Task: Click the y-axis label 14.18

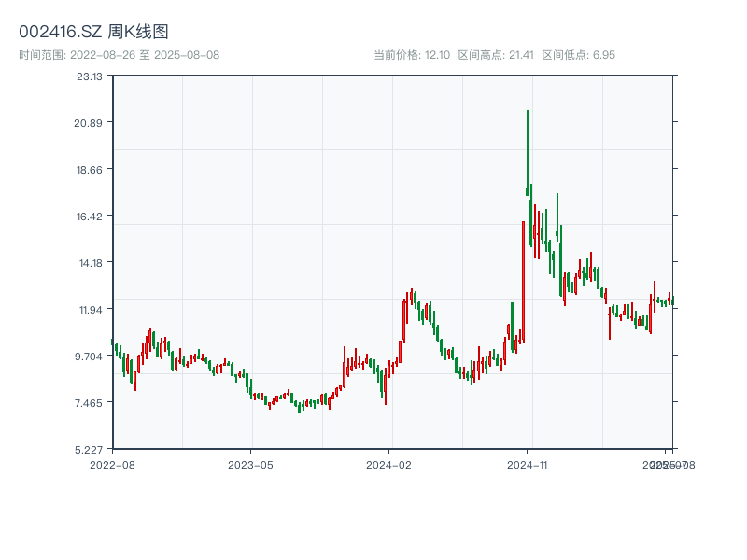Action: [91, 263]
